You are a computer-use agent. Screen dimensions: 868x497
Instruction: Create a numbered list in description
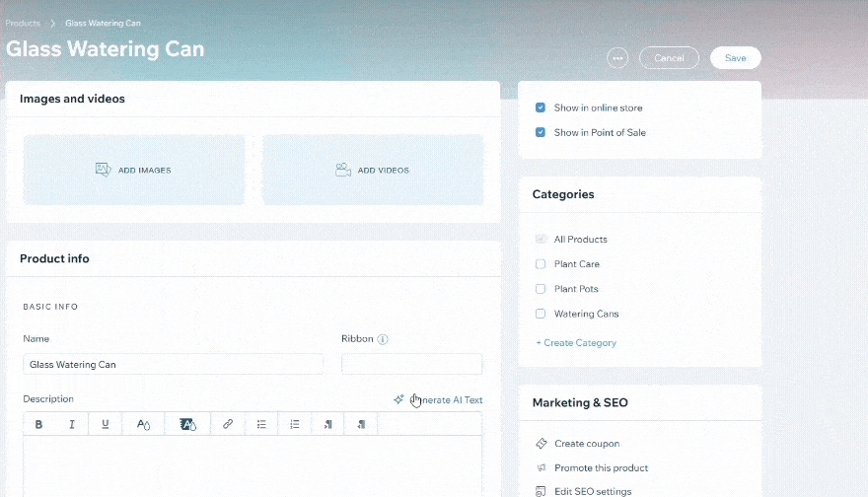[295, 424]
